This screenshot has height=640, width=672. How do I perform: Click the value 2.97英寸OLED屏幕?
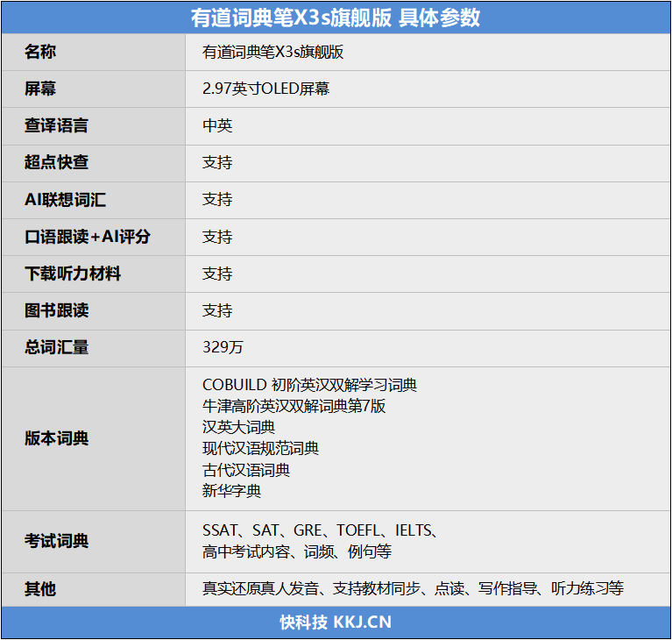pos(265,89)
